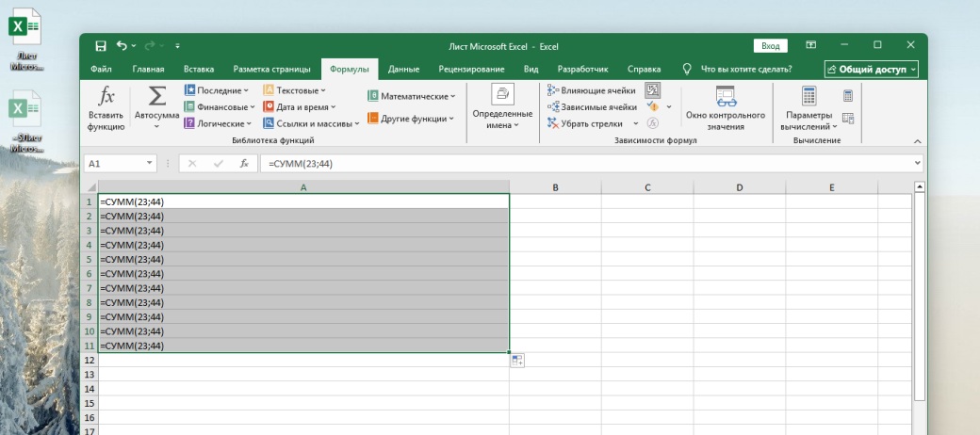The width and height of the screenshot is (980, 435).
Task: Open the Дата и время dropdown
Action: [301, 106]
